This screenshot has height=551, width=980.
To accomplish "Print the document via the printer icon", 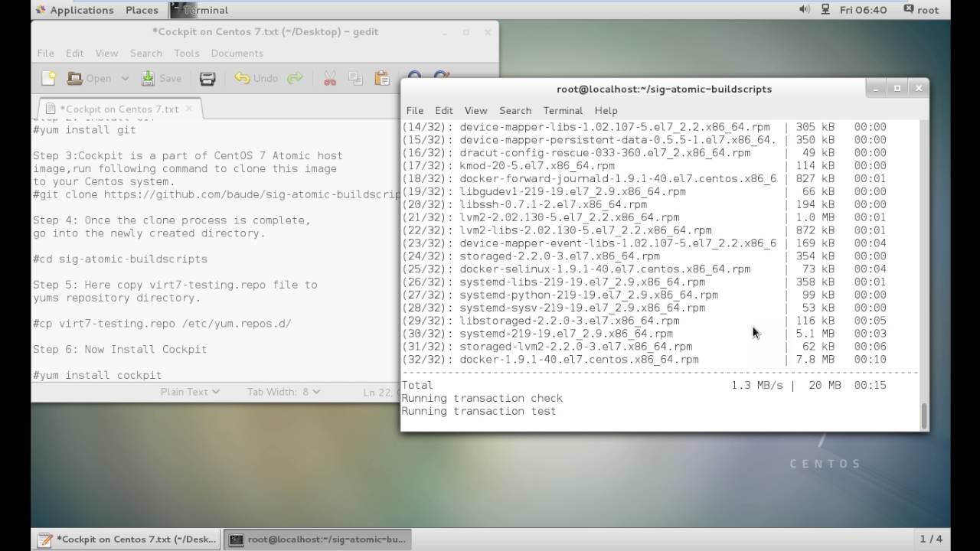I will pos(207,78).
